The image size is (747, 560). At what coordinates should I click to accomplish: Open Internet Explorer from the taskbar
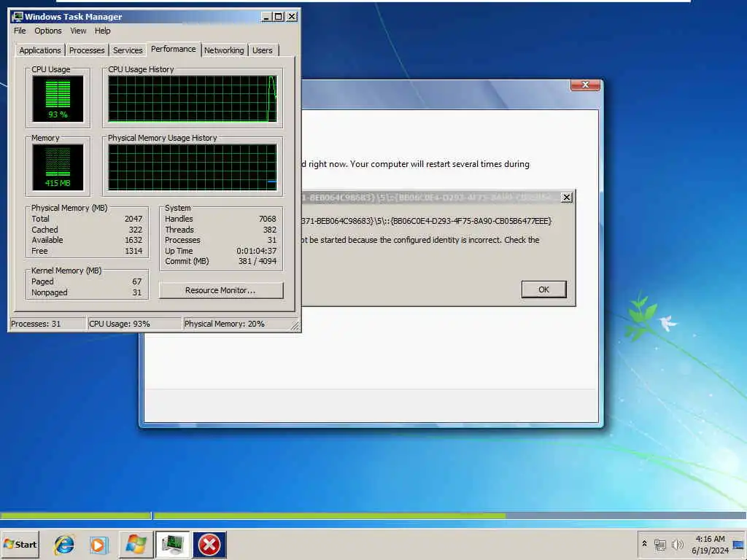pyautogui.click(x=64, y=544)
